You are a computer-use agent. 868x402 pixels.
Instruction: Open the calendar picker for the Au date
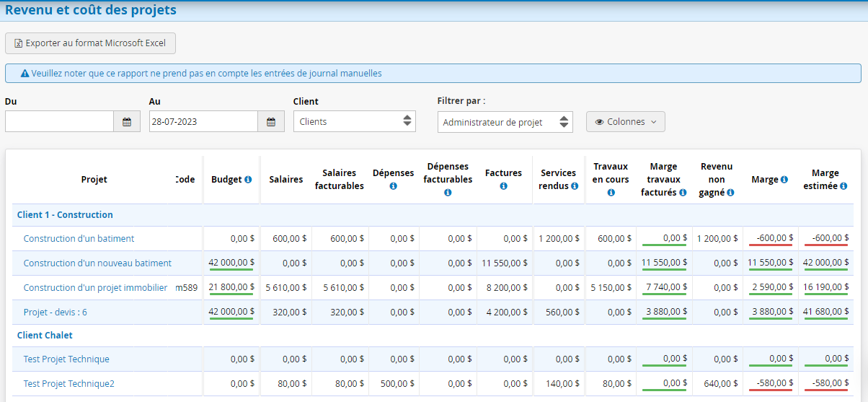tap(271, 121)
